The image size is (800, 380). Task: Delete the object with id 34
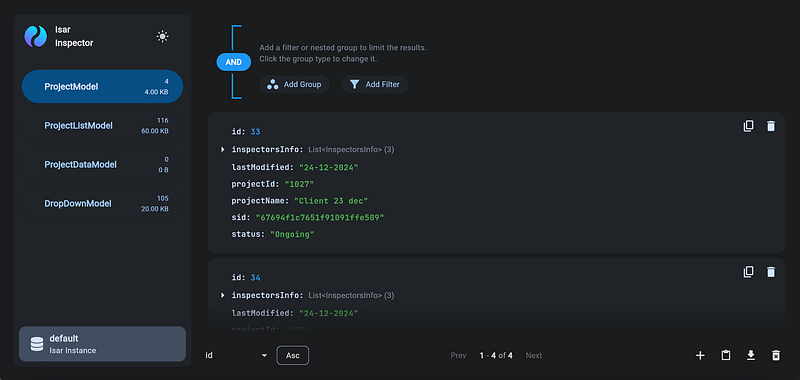(x=771, y=272)
